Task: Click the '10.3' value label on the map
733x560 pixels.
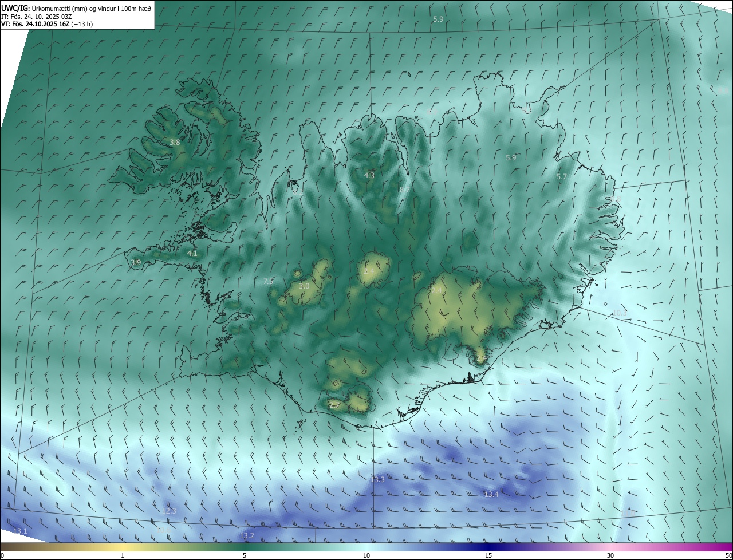Action: pyautogui.click(x=620, y=313)
